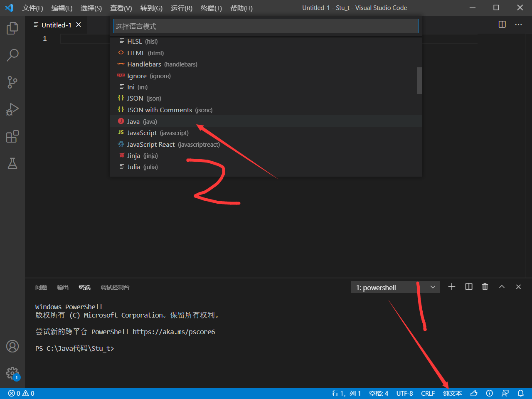The width and height of the screenshot is (532, 399).
Task: Select Jinja language mode
Action: click(x=266, y=155)
